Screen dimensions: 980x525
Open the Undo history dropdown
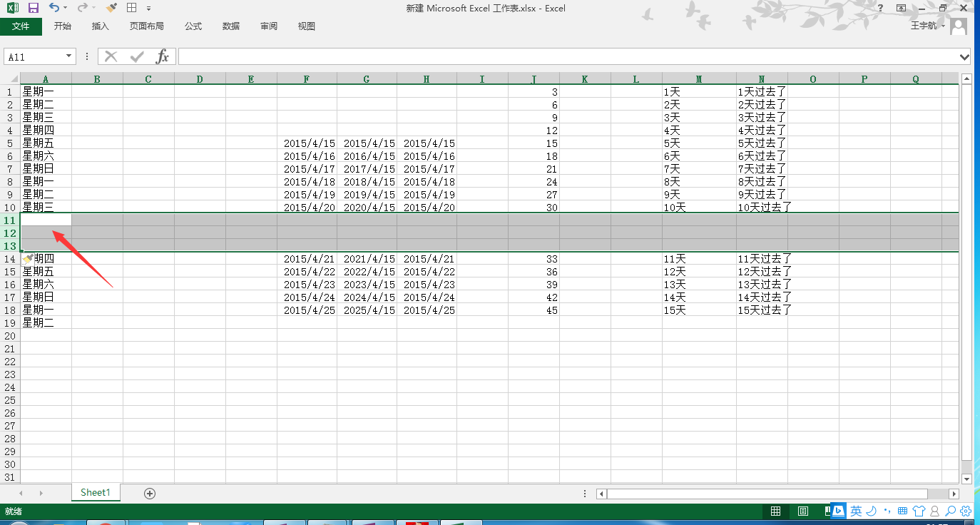[65, 8]
